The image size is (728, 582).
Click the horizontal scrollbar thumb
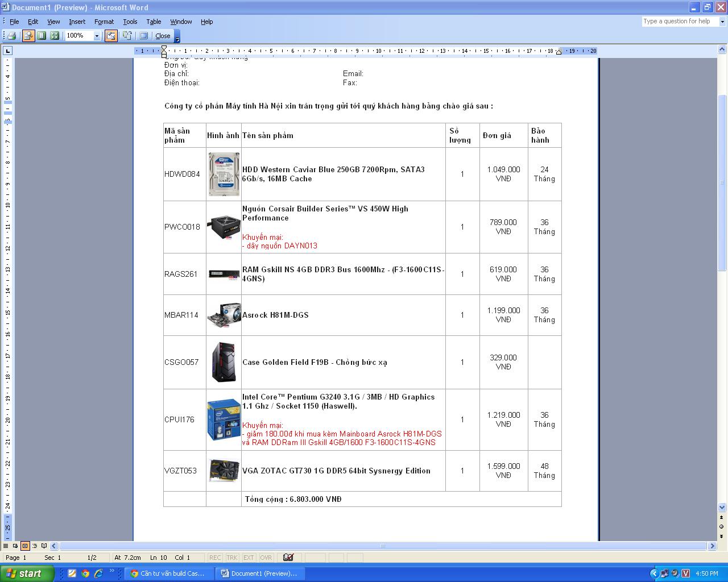click(383, 546)
